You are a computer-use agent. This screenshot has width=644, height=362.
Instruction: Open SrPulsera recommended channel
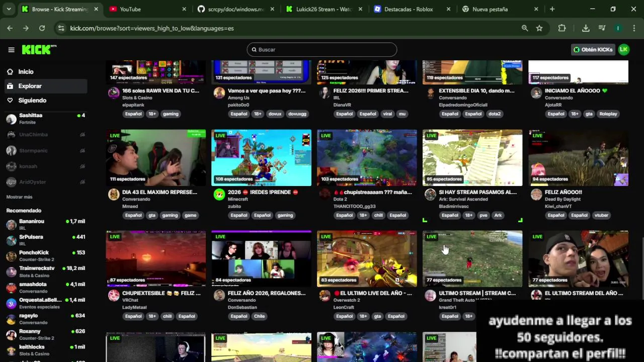point(45,240)
